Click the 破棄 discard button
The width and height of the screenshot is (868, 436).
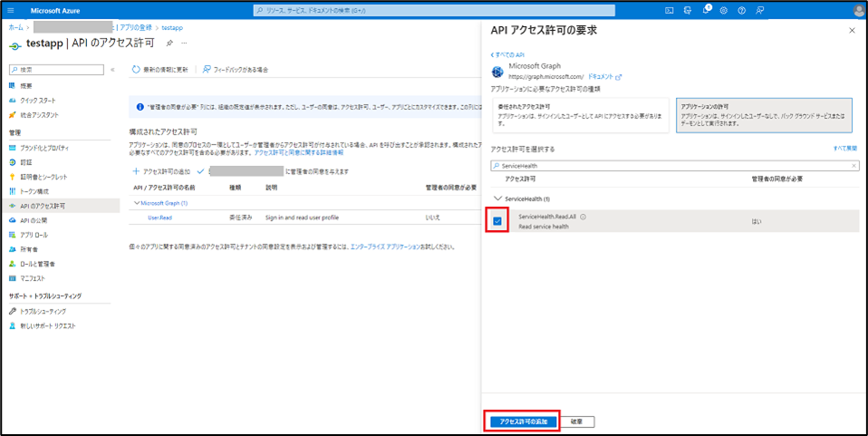coord(577,421)
